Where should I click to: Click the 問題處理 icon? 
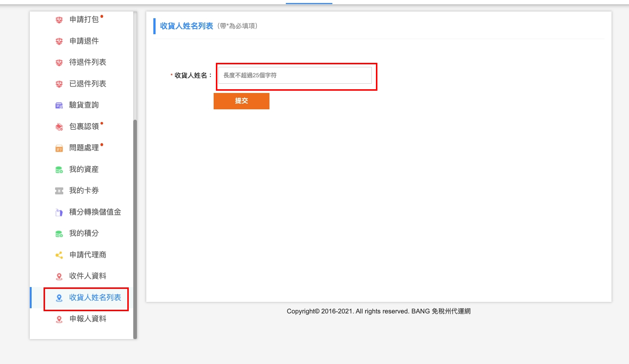(59, 148)
